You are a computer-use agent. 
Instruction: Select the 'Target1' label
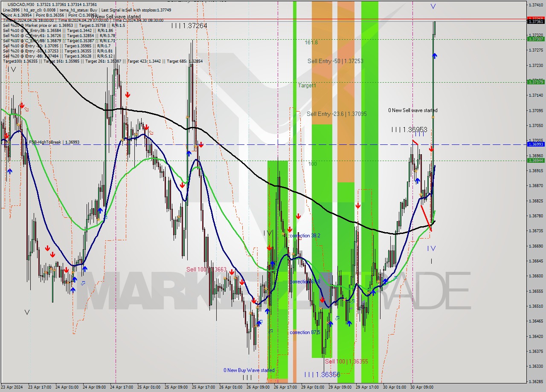307,86
